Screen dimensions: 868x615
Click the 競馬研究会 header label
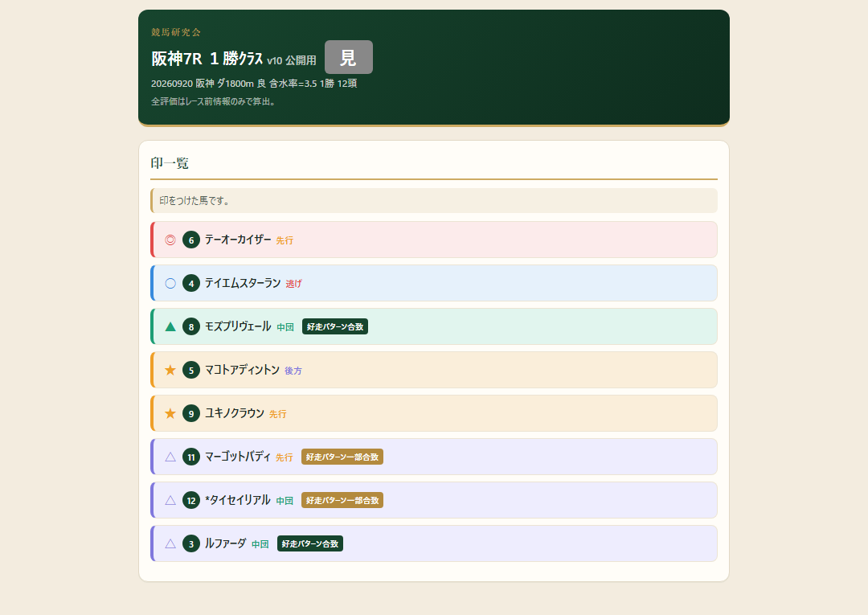tap(176, 32)
